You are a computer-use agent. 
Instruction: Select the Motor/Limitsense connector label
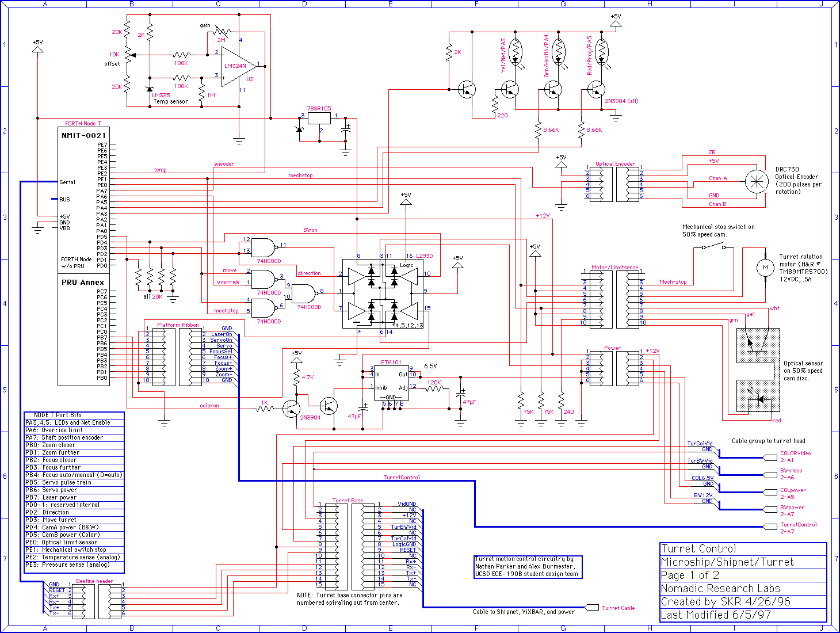click(x=615, y=268)
